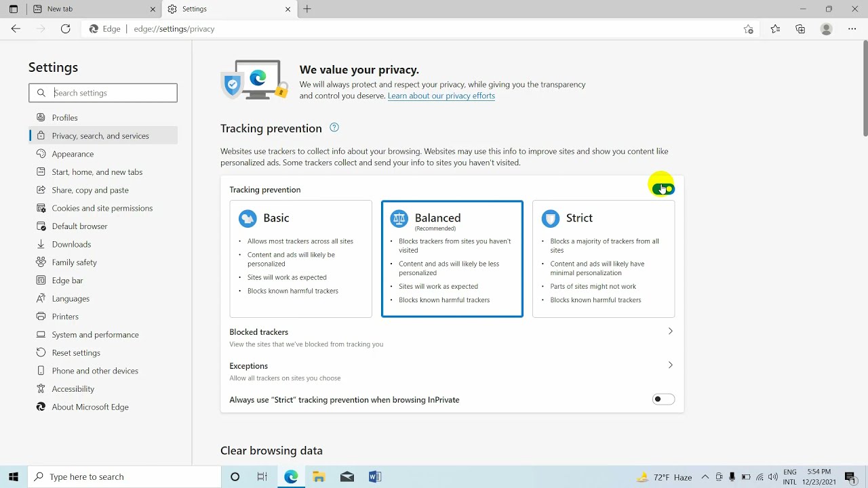
Task: Open the weather widget showing 72°F Haze
Action: tap(665, 477)
